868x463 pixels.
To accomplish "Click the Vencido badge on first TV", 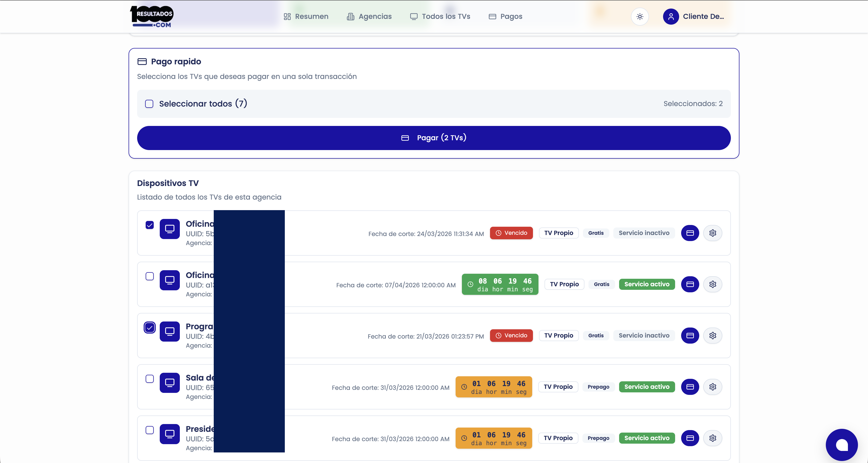I will coord(511,233).
